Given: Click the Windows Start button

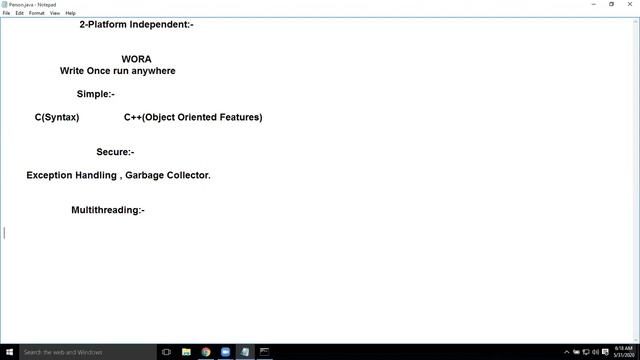Looking at the screenshot, I should [9, 352].
